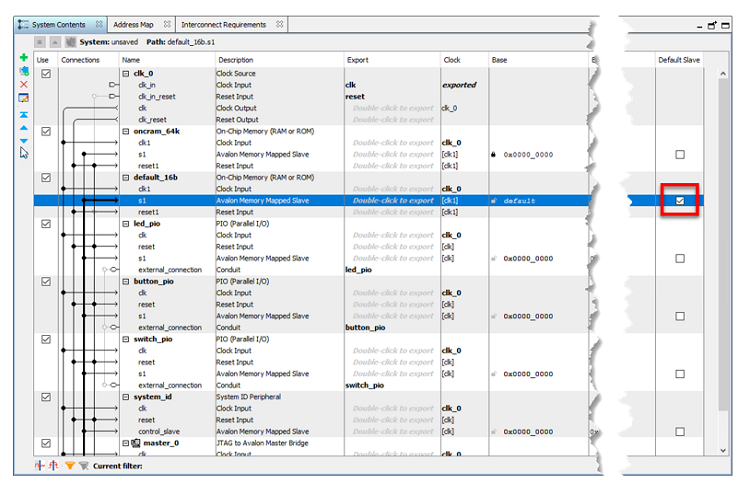Click the grey clear filter funnel icon
The height and width of the screenshot is (495, 750).
pyautogui.click(x=84, y=465)
